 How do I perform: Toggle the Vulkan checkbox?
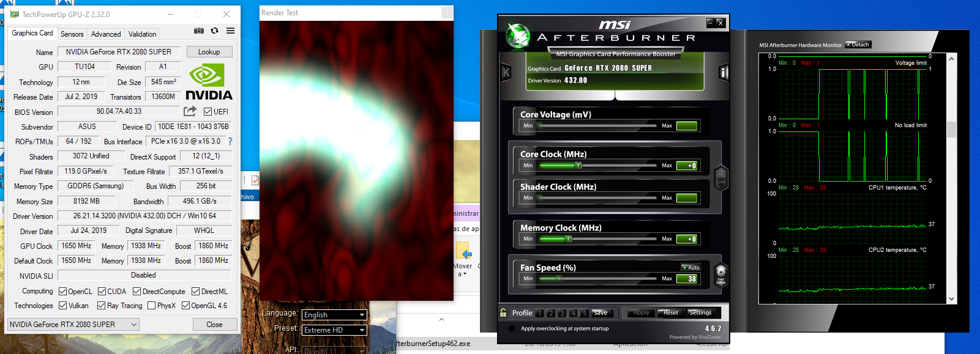[62, 305]
